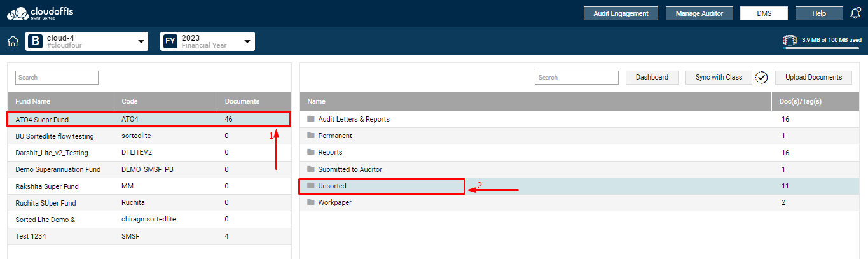Click code chiragmsortedlite cell

click(x=148, y=219)
